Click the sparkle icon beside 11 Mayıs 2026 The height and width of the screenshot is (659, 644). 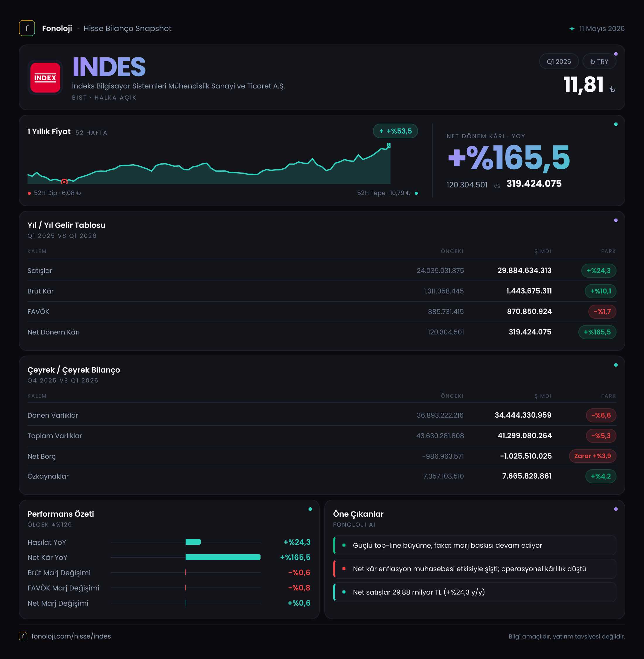click(x=572, y=29)
